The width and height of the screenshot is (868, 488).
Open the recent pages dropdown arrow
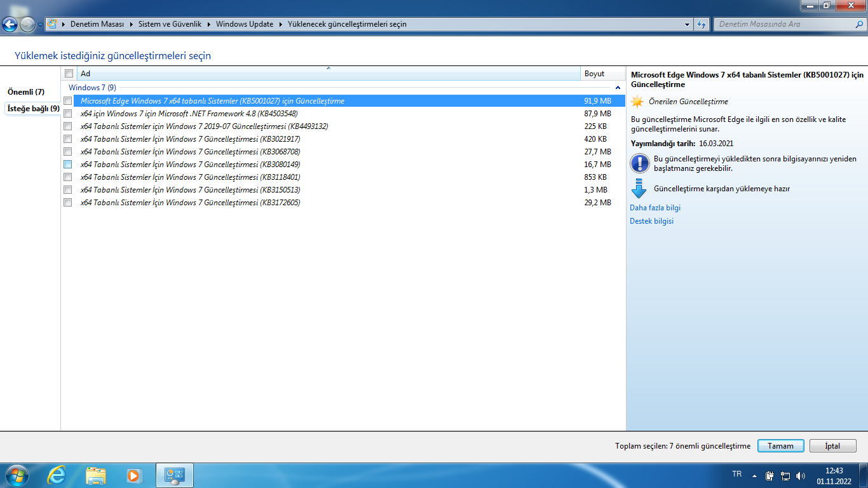pos(41,25)
